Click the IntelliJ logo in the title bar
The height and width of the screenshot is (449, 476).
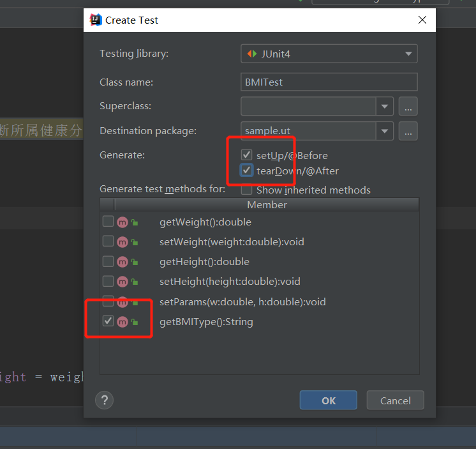96,20
